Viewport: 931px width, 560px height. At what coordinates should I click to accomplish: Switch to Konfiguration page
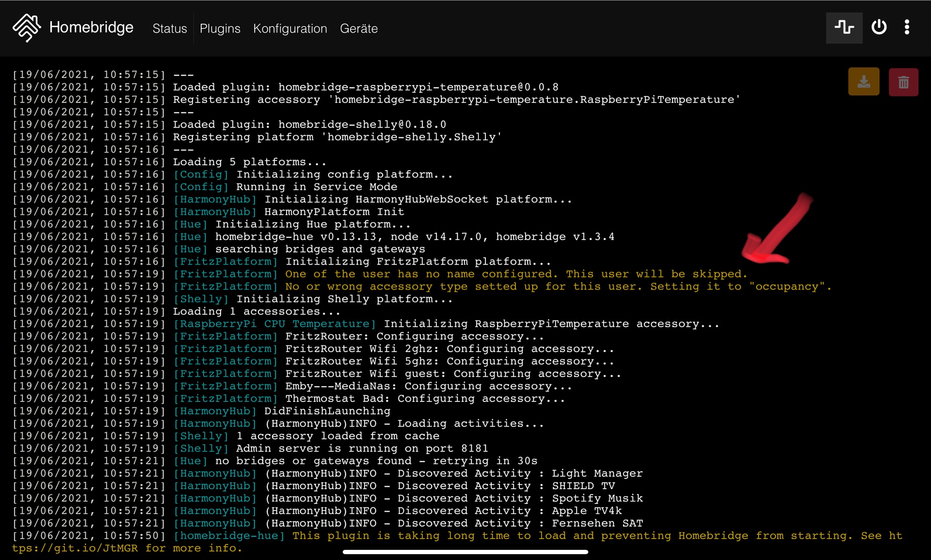pos(290,29)
